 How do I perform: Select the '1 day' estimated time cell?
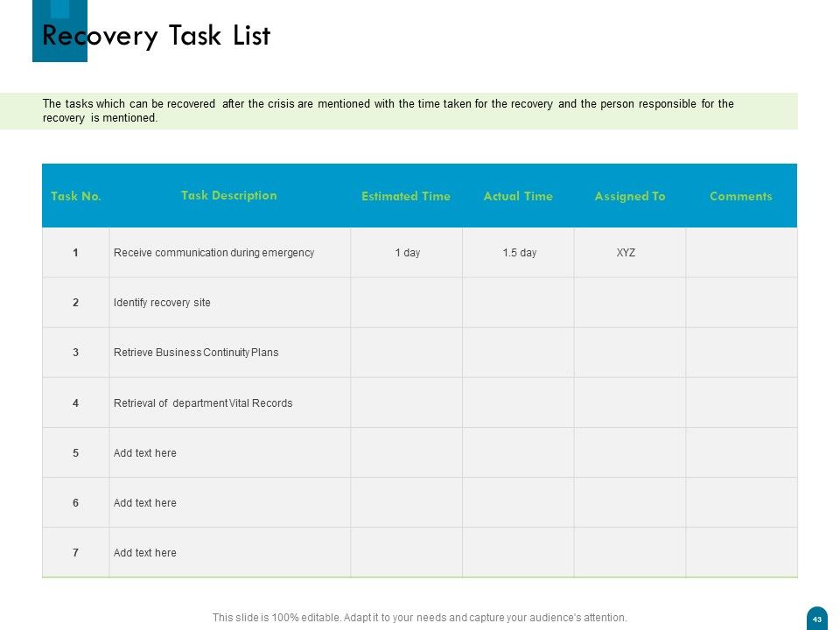click(407, 252)
